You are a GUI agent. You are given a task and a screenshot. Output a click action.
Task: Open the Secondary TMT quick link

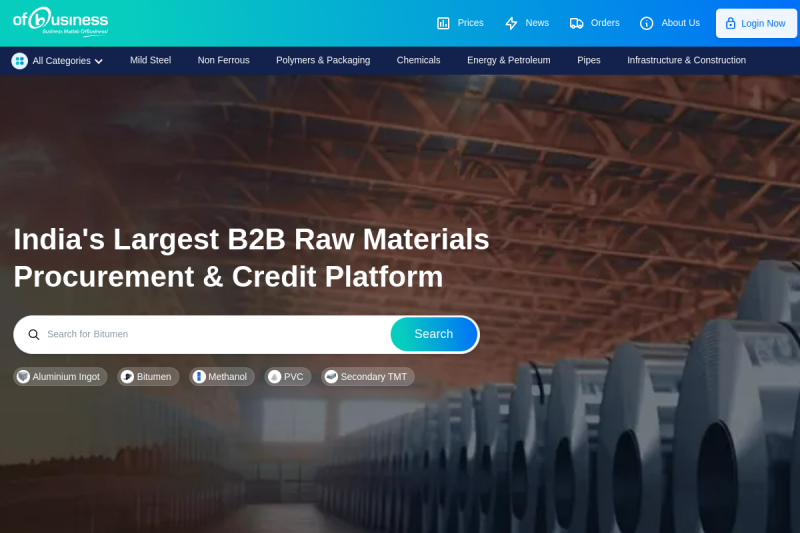(x=367, y=377)
